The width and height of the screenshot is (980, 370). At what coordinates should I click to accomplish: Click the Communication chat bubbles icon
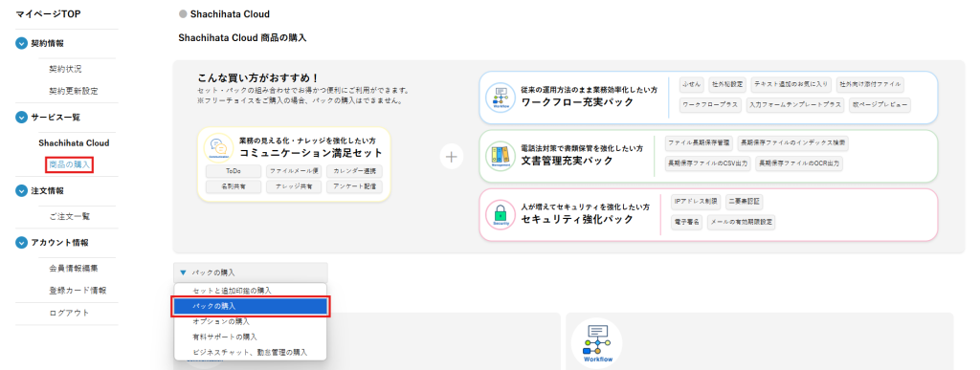pyautogui.click(x=219, y=148)
